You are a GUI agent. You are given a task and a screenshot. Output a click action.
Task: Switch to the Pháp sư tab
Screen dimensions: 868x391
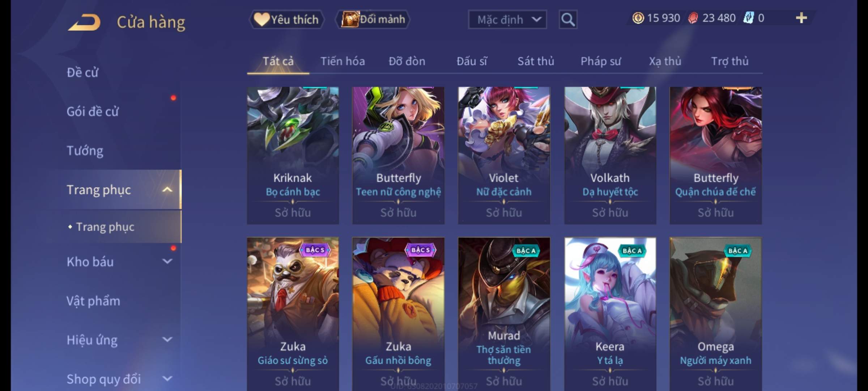(600, 61)
